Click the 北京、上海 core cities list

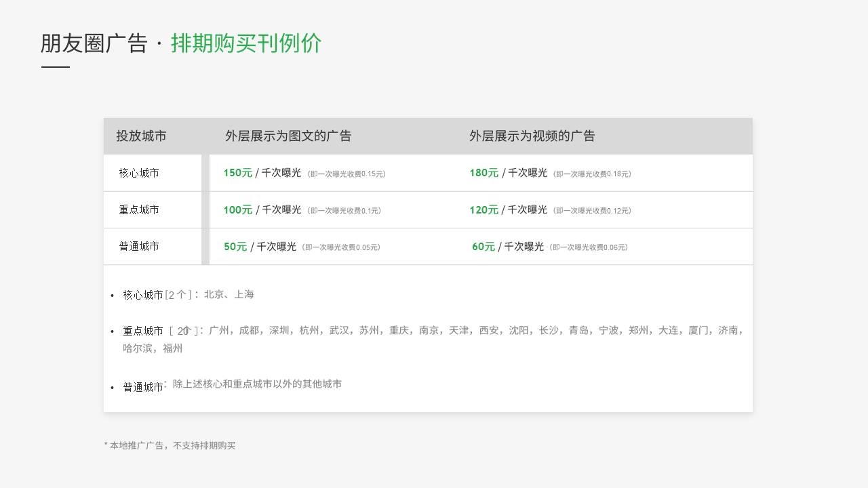pyautogui.click(x=229, y=295)
